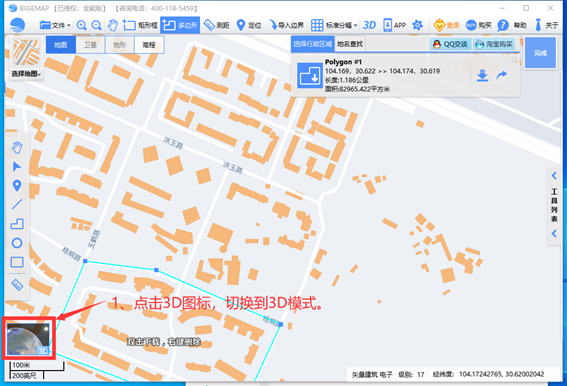This screenshot has height=386, width=567.
Task: Click the 完成 finish button
Action: click(x=540, y=53)
